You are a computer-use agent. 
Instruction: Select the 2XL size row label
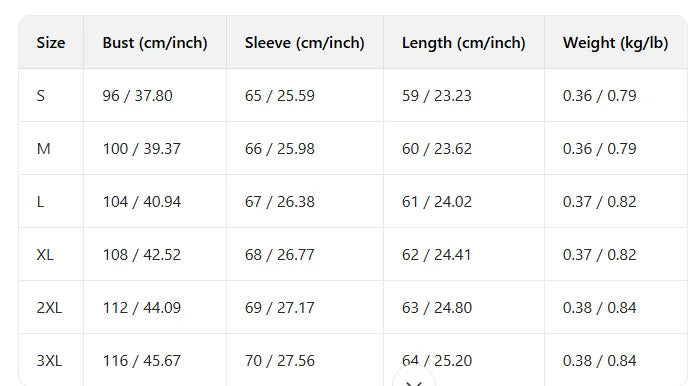pyautogui.click(x=49, y=308)
